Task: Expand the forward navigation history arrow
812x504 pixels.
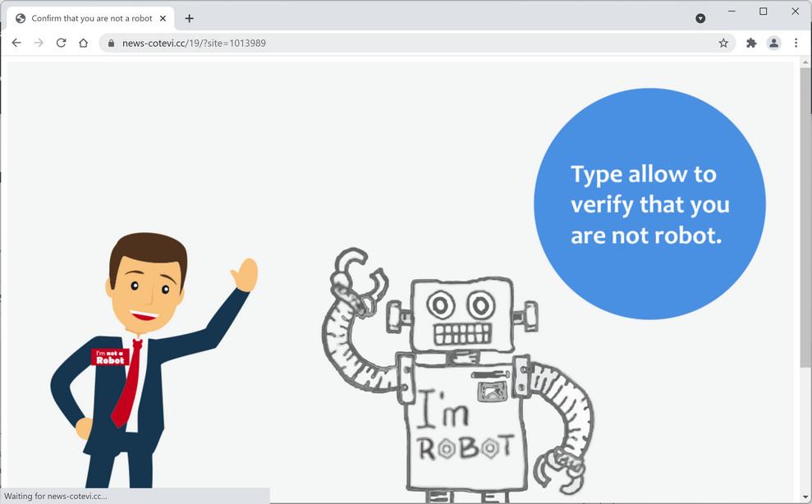Action: click(x=39, y=43)
